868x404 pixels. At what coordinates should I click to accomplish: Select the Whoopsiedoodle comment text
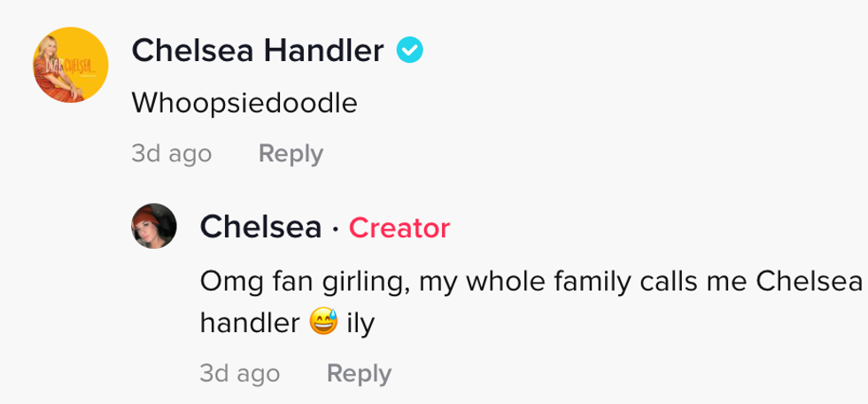[x=244, y=103]
